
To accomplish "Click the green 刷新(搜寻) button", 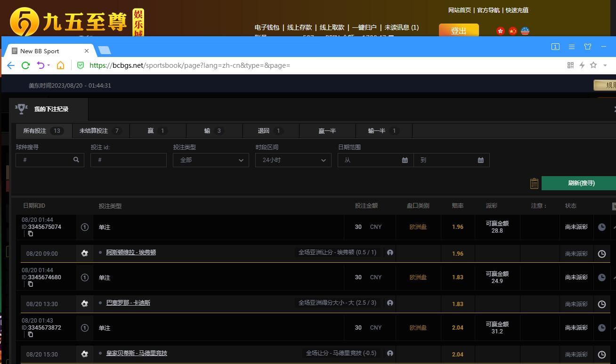I will tap(579, 183).
